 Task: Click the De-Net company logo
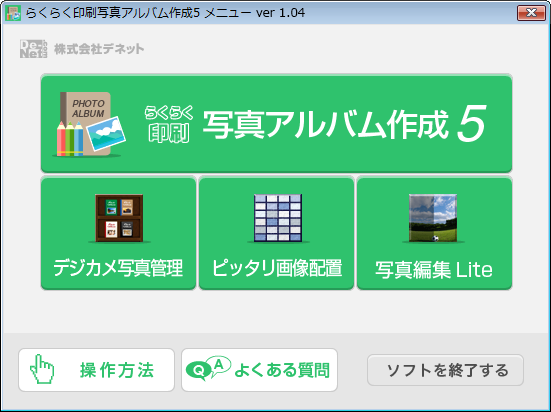coord(33,49)
